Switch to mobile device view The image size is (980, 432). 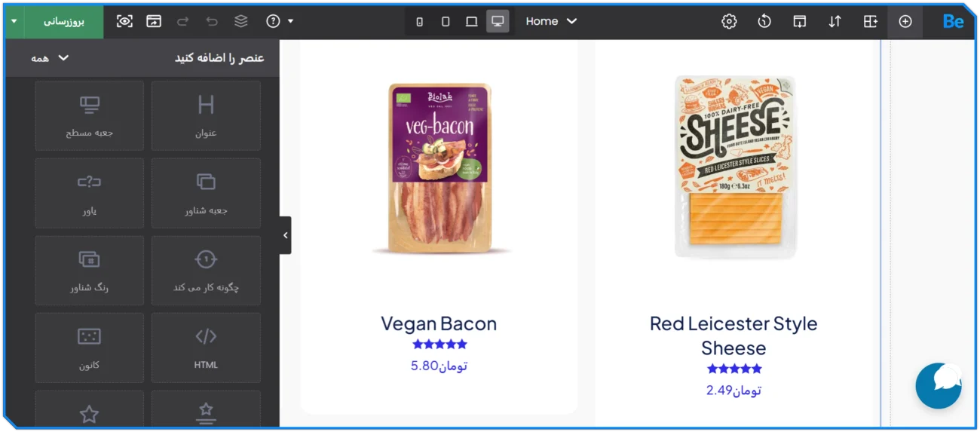pyautogui.click(x=420, y=21)
